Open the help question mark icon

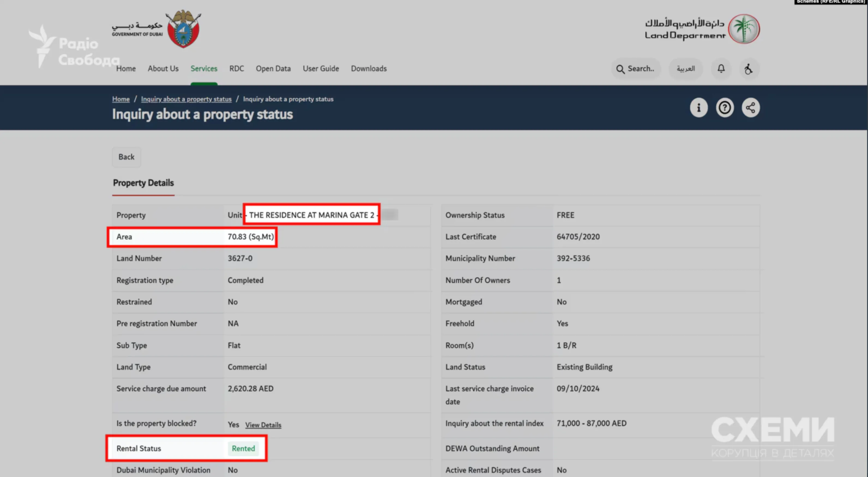[724, 108]
